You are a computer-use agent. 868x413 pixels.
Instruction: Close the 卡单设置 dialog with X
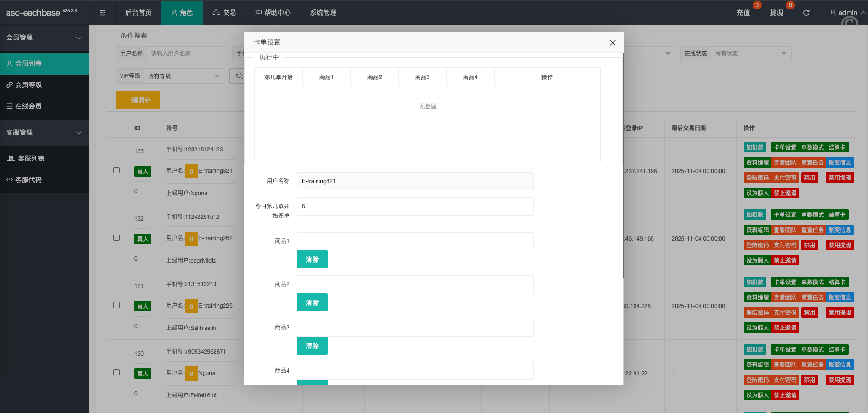click(613, 43)
